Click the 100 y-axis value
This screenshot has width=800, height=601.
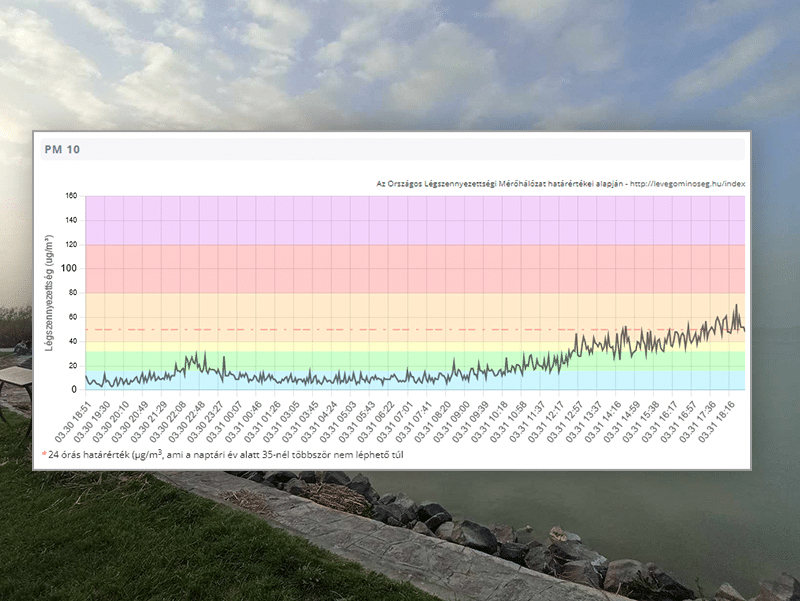coord(70,269)
